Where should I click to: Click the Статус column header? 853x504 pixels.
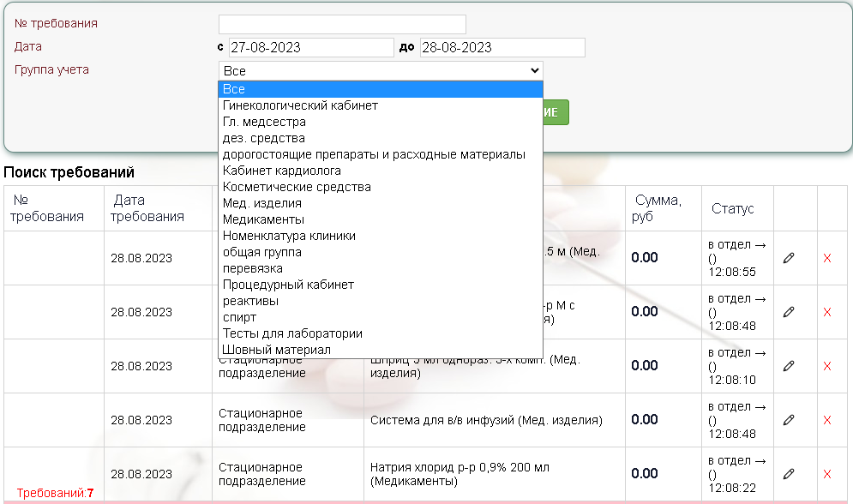[737, 208]
